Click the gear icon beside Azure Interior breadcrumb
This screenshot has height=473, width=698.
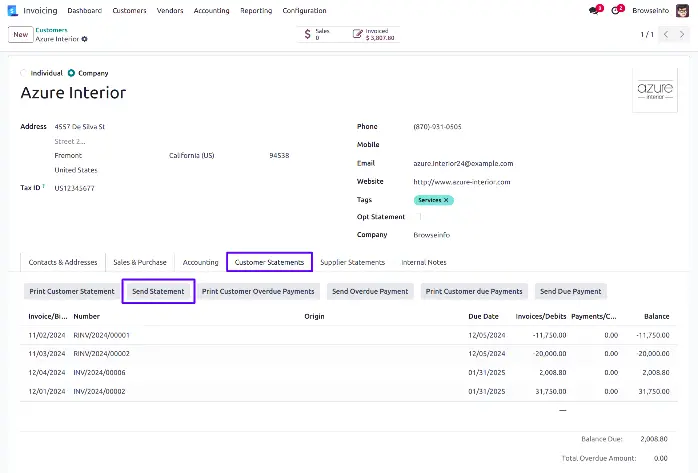[85, 39]
